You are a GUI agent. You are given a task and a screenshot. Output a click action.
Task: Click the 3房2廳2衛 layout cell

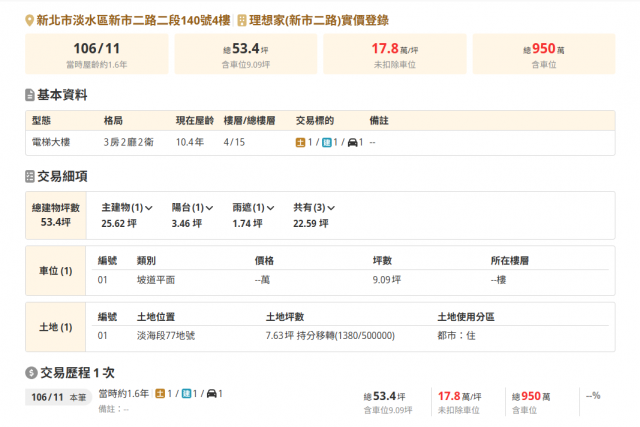point(129,142)
